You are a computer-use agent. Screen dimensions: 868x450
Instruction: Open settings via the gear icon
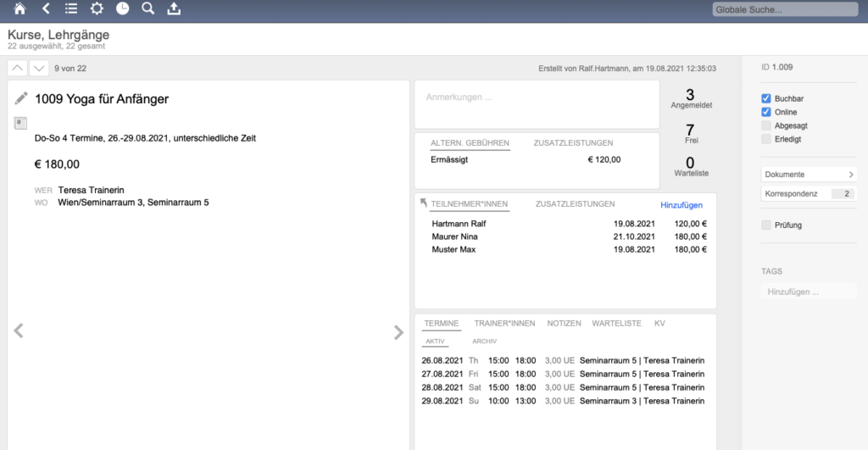coord(97,9)
